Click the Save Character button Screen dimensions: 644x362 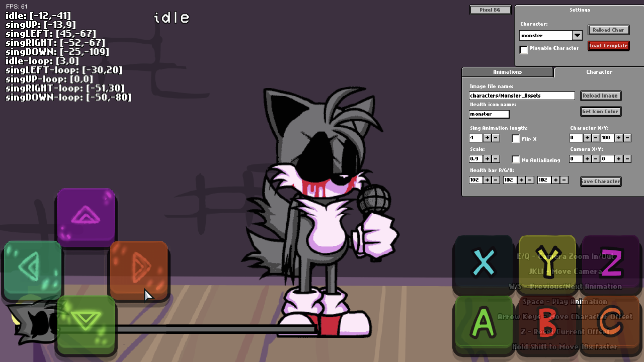pos(600,181)
